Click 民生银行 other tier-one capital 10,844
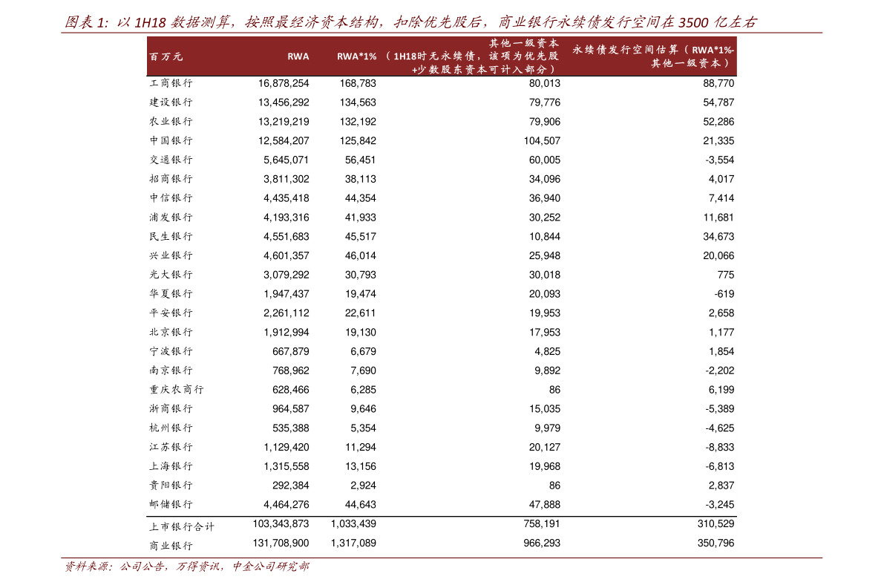 [545, 236]
